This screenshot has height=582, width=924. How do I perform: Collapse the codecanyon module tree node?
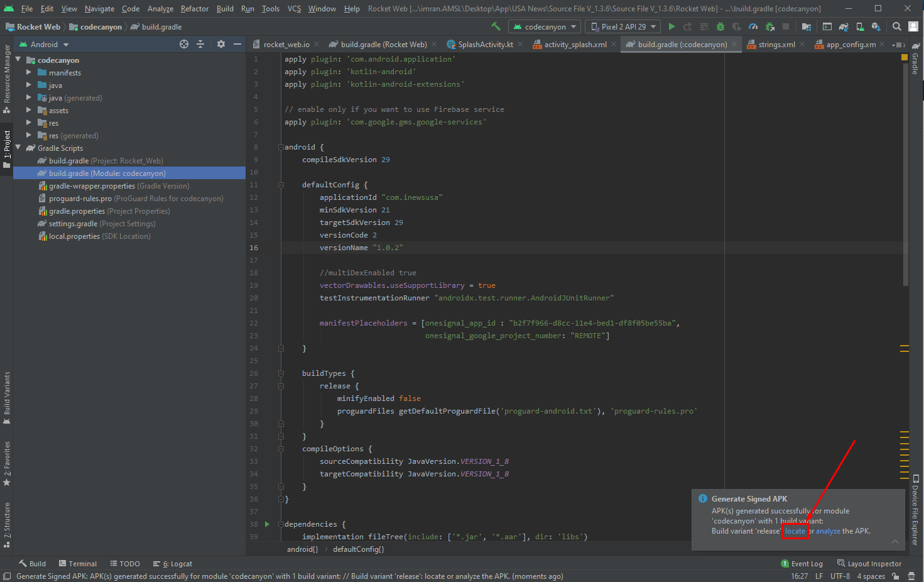coord(18,60)
